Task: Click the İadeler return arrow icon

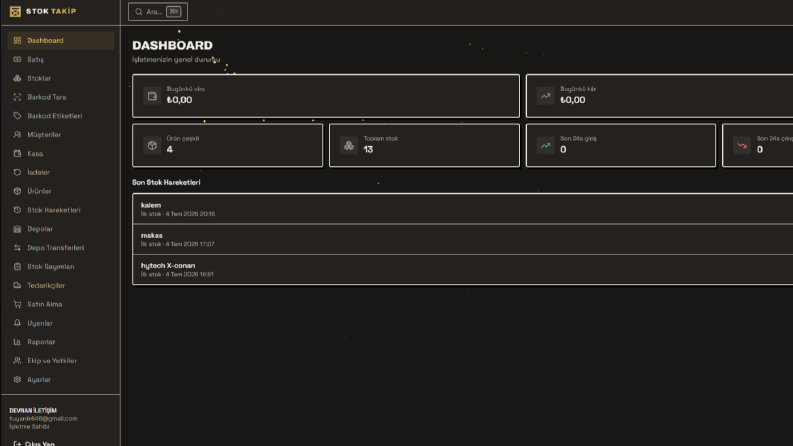Action: pos(17,172)
